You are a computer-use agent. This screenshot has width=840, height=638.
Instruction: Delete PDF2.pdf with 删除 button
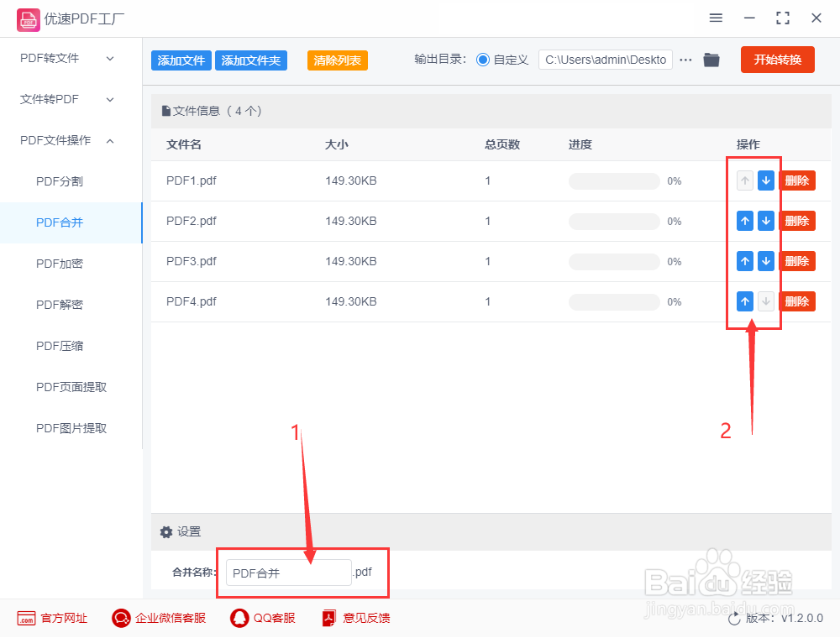pos(796,221)
